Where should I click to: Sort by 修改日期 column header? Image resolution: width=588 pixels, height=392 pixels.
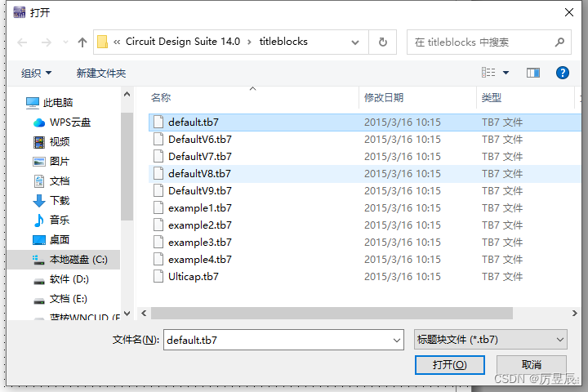[x=384, y=97]
